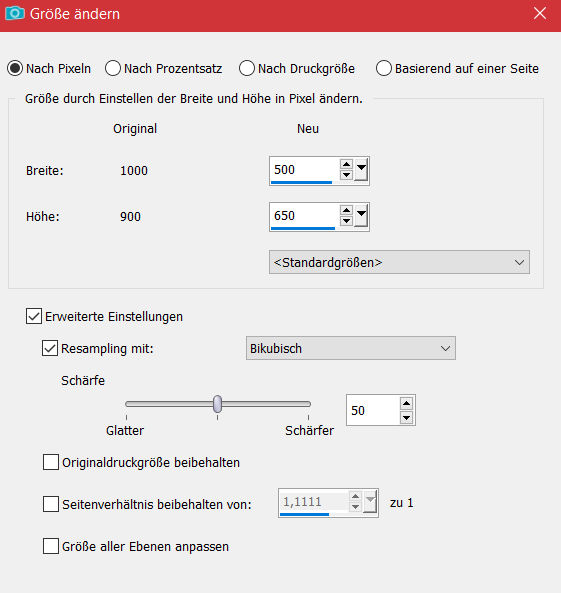
Task: Click the camera app icon in title bar
Action: click(x=15, y=14)
